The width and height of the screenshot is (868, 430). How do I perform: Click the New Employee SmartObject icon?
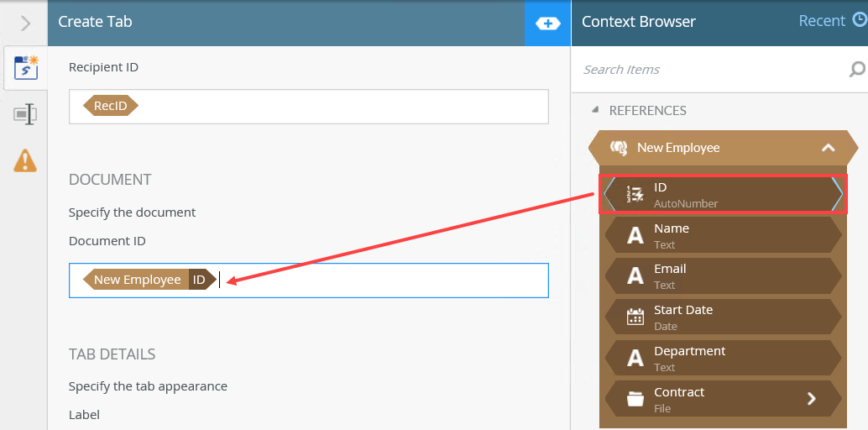(619, 148)
